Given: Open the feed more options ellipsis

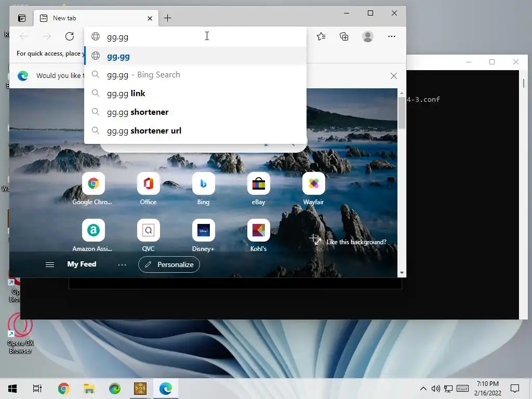Looking at the screenshot, I should pos(122,264).
